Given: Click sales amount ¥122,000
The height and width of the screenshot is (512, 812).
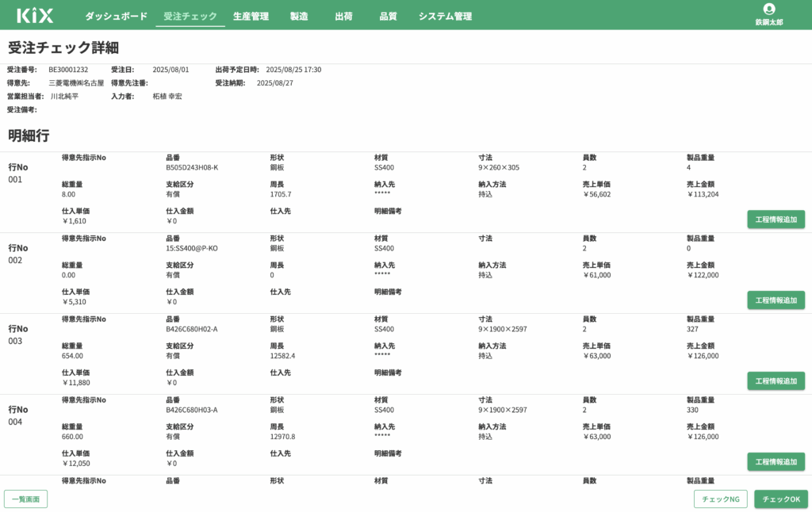Looking at the screenshot, I should click(703, 275).
